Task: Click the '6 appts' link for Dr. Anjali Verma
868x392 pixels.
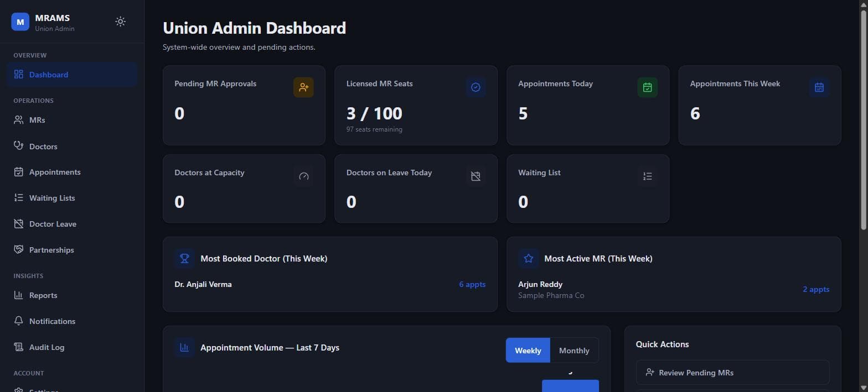Action: [472, 284]
